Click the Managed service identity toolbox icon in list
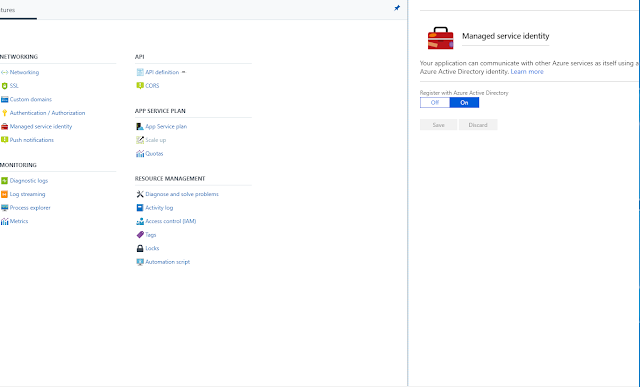The width and height of the screenshot is (640, 387). pos(4,127)
